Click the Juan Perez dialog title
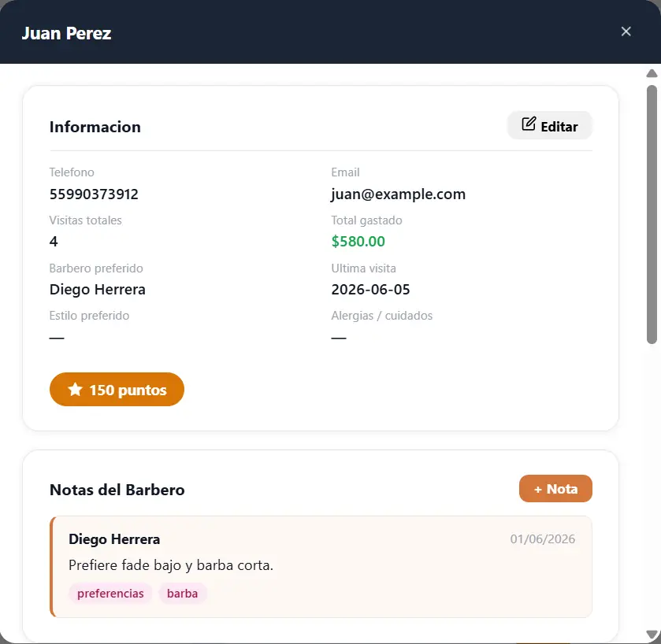Screen dimensions: 661x644 (67, 33)
